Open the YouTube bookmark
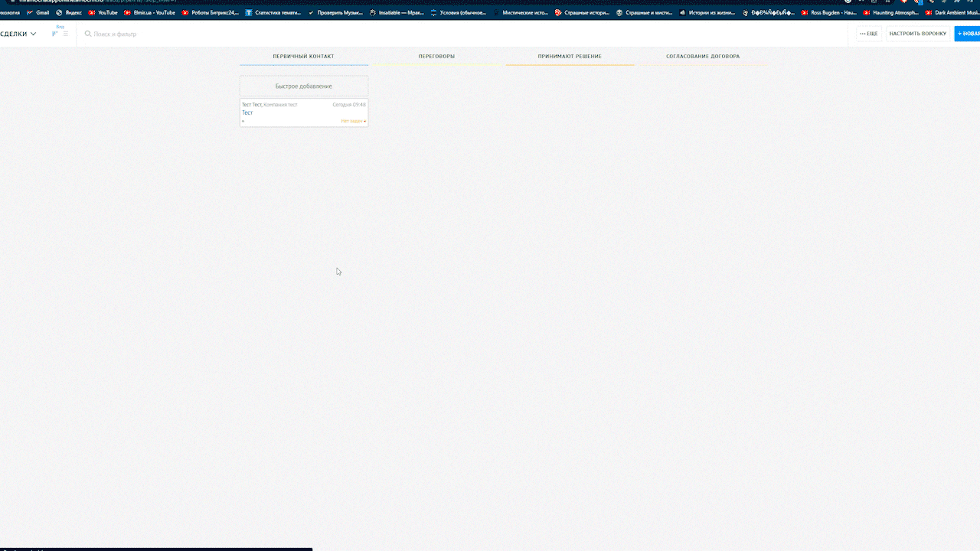This screenshot has height=551, width=980. [x=103, y=12]
